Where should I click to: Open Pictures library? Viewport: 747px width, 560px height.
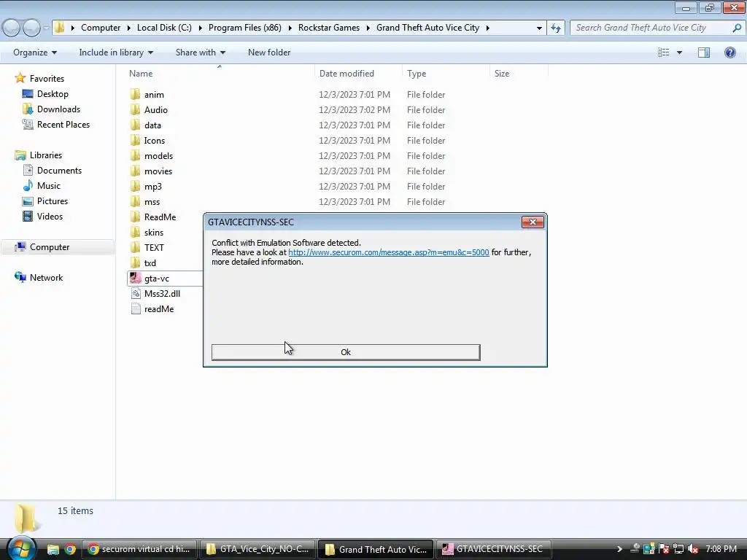tap(53, 201)
